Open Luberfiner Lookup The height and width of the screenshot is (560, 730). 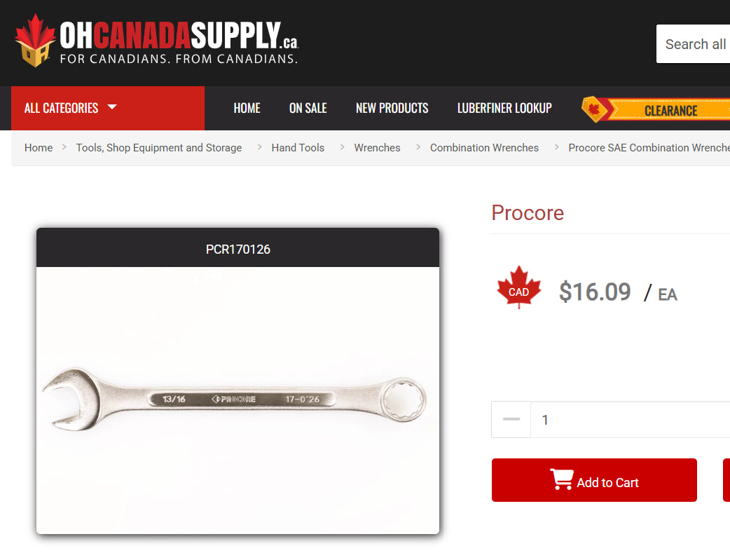point(504,108)
